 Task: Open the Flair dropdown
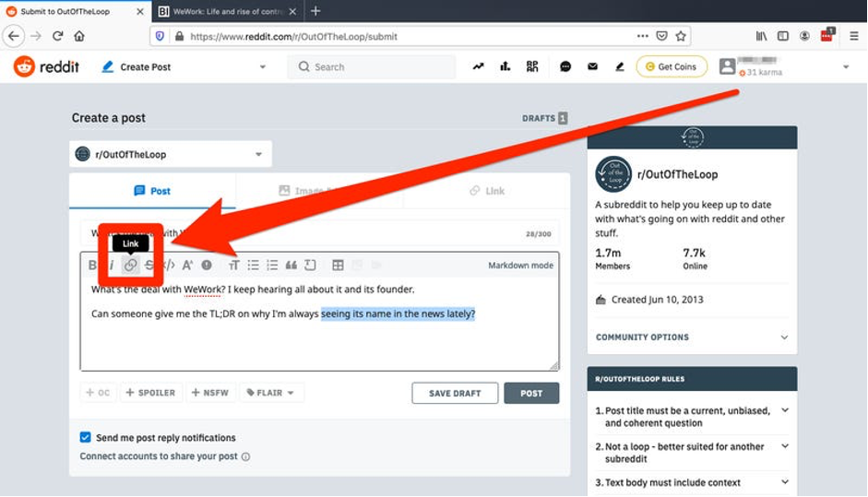click(x=271, y=393)
